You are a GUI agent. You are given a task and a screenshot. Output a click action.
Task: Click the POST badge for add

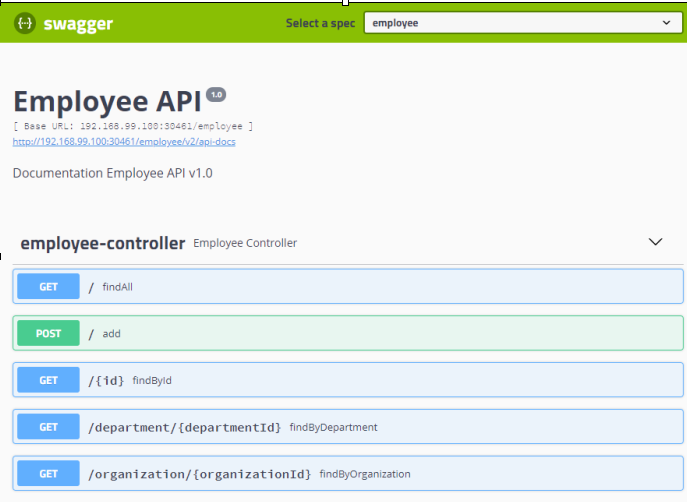click(49, 333)
